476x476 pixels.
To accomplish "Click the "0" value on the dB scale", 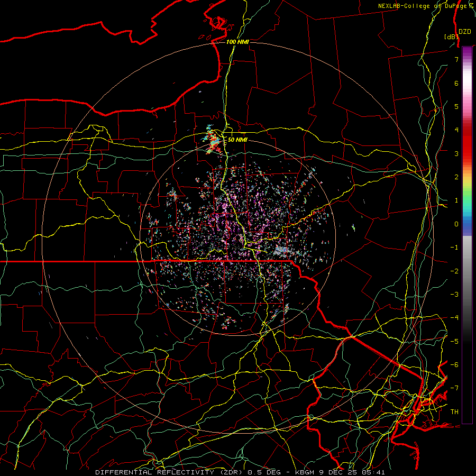I will [456, 224].
